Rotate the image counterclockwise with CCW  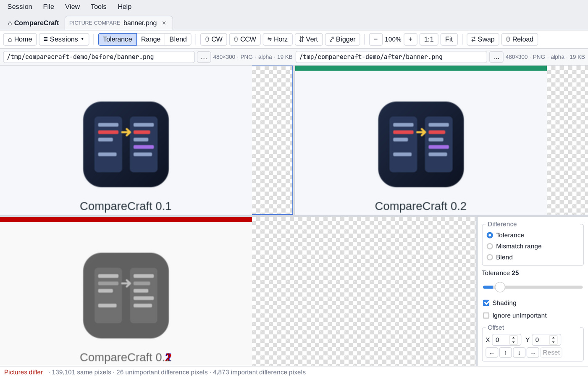click(245, 39)
